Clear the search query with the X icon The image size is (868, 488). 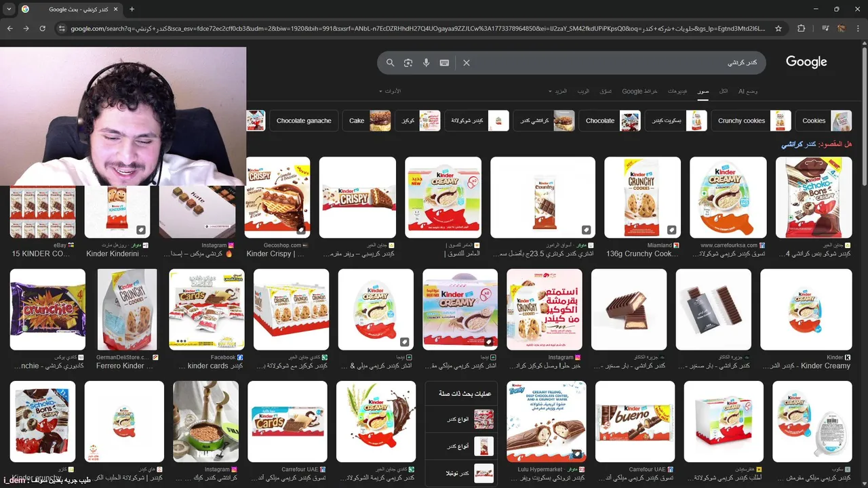pyautogui.click(x=467, y=62)
